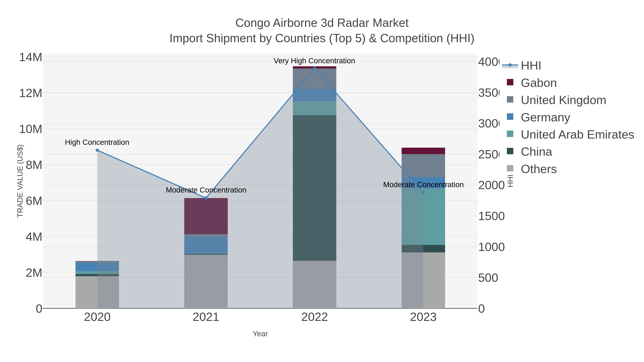Click the 6M tick on left axis
644x362 pixels.
pos(34,201)
